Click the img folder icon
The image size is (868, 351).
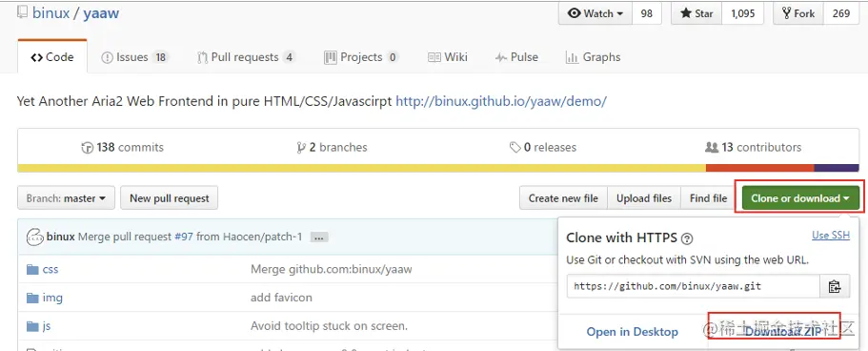(x=32, y=299)
